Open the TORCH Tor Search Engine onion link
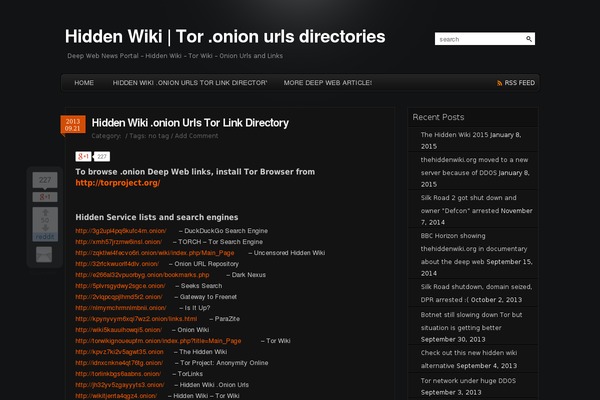600x400 pixels. click(119, 242)
